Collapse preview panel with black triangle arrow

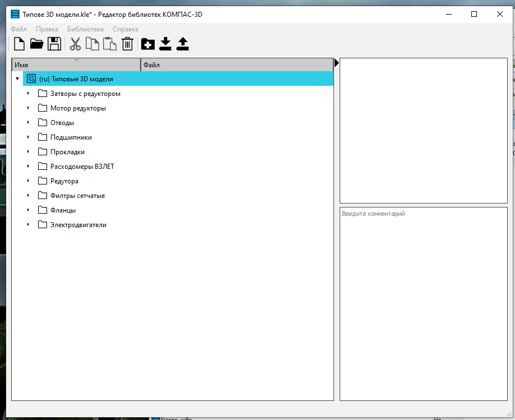click(336, 62)
